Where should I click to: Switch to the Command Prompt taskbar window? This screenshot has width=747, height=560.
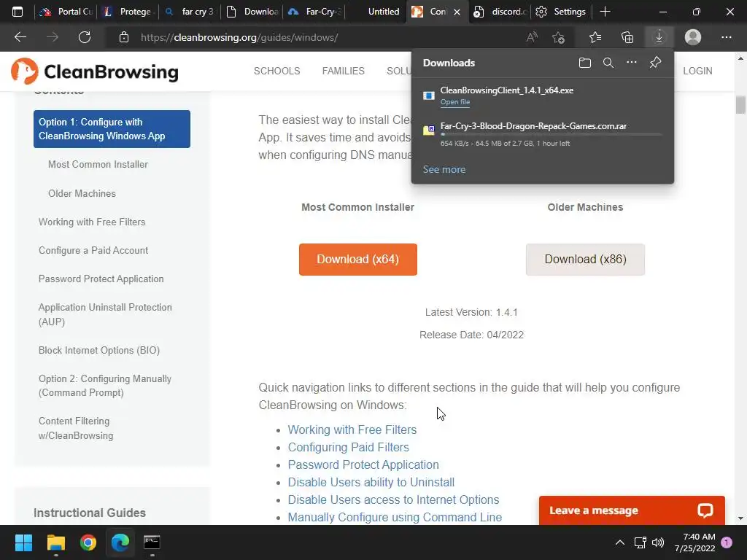pos(152,542)
